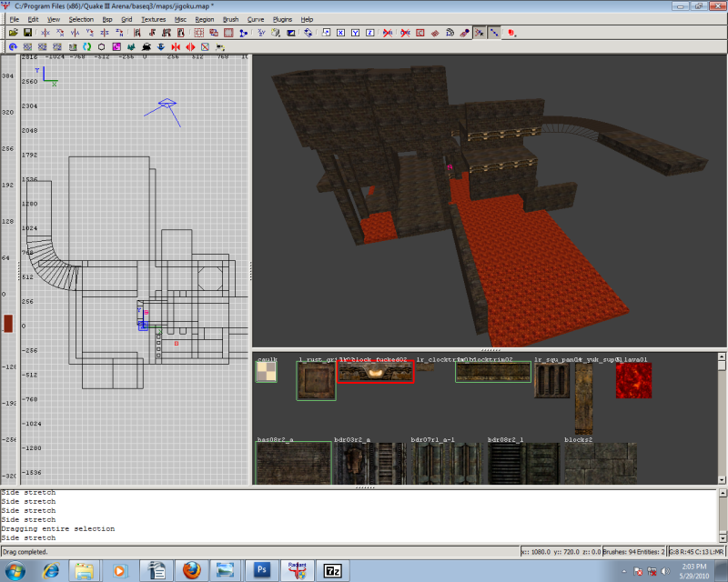Image resolution: width=728 pixels, height=582 pixels.
Task: Click the free scale icon
Action: coord(326,33)
